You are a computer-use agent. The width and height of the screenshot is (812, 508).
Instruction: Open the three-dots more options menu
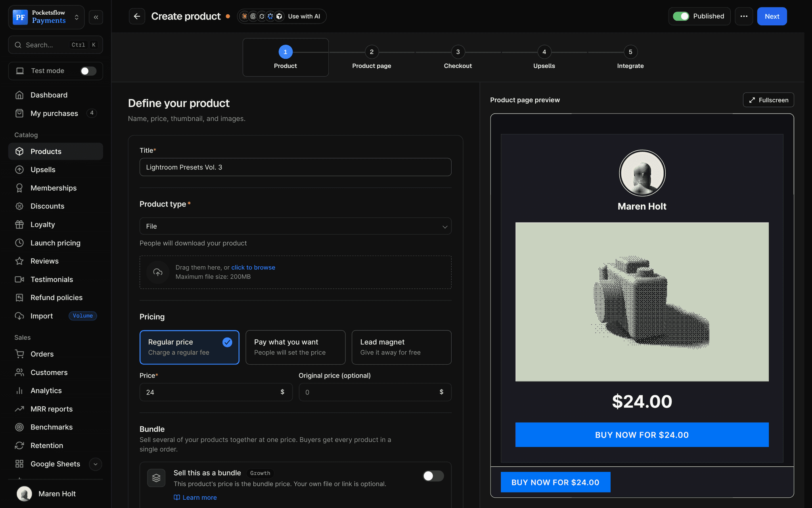click(744, 16)
